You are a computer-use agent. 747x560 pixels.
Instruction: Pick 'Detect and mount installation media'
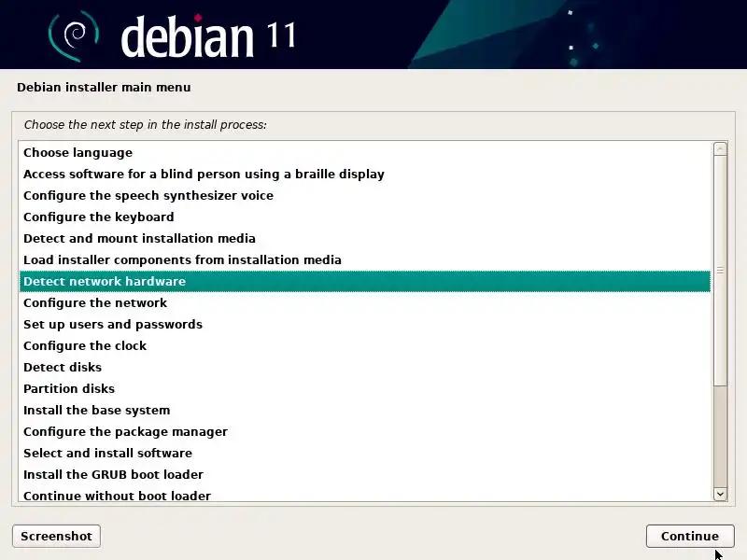365,238
